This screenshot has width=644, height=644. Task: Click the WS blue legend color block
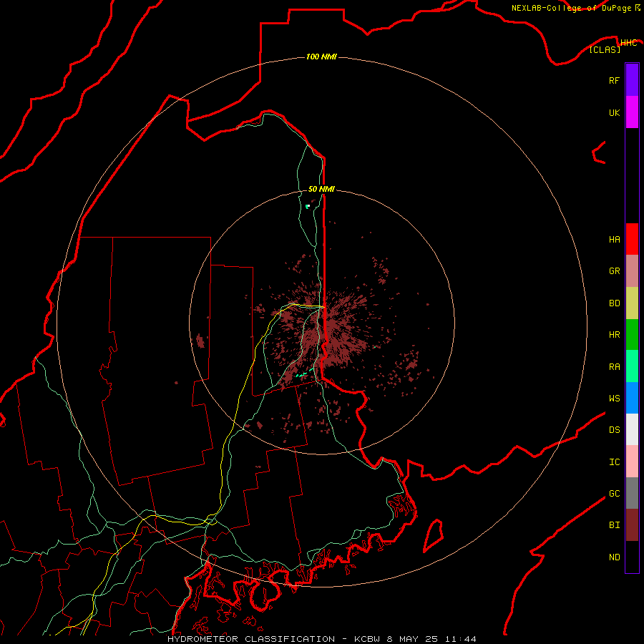coord(632,398)
